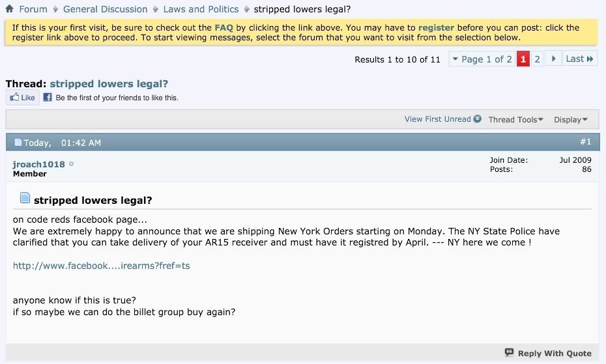The image size is (606, 364).
Task: Click the register link in notice
Action: (436, 28)
